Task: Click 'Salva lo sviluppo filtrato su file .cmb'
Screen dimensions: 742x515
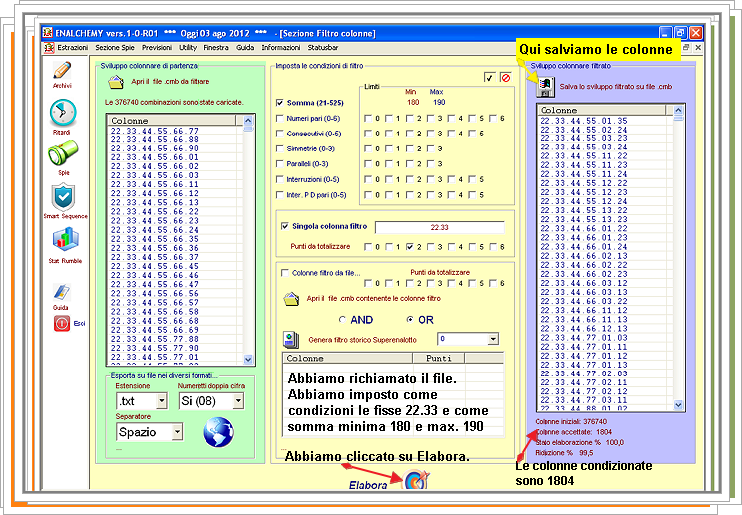Action: 616,87
